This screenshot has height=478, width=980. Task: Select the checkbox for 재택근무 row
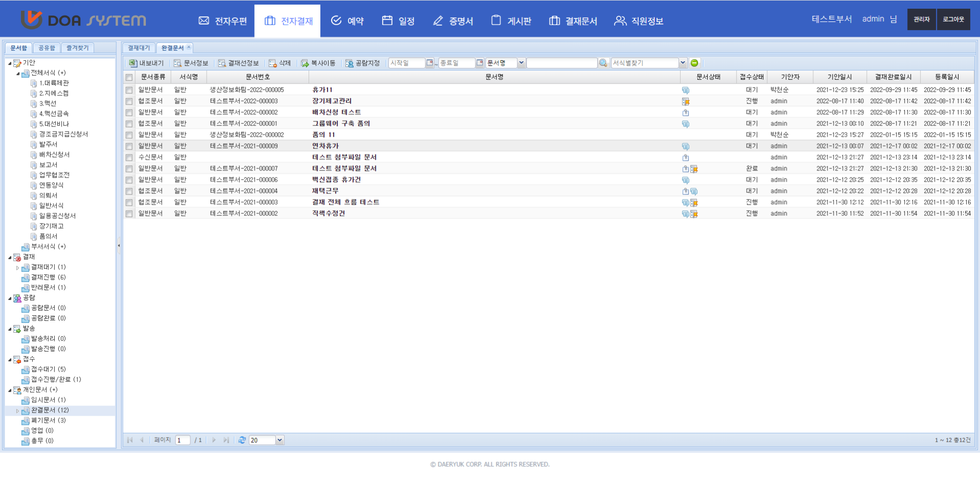[129, 191]
